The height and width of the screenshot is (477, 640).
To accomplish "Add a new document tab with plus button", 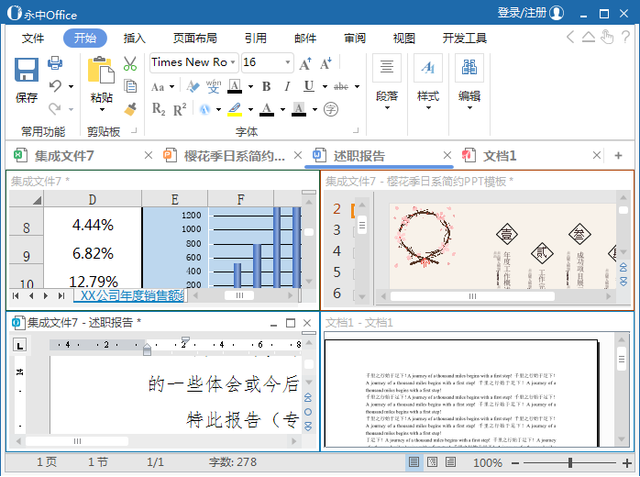I will point(618,155).
